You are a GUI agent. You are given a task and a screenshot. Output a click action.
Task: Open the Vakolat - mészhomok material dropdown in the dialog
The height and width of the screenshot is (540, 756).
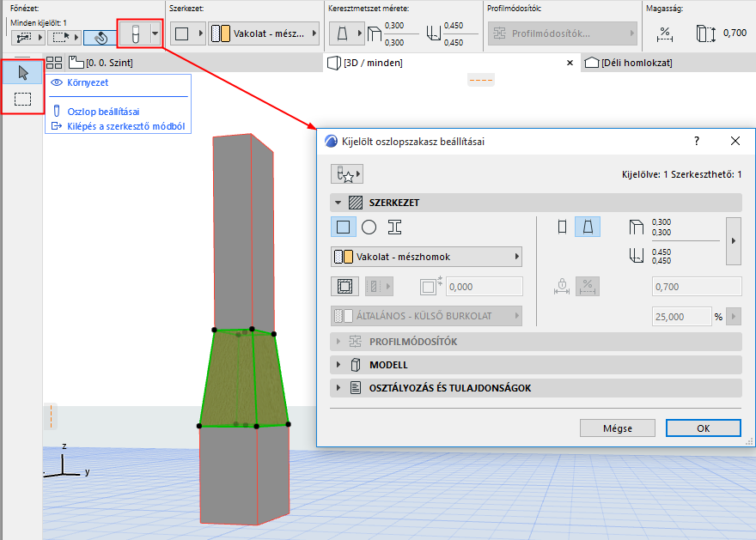[426, 257]
